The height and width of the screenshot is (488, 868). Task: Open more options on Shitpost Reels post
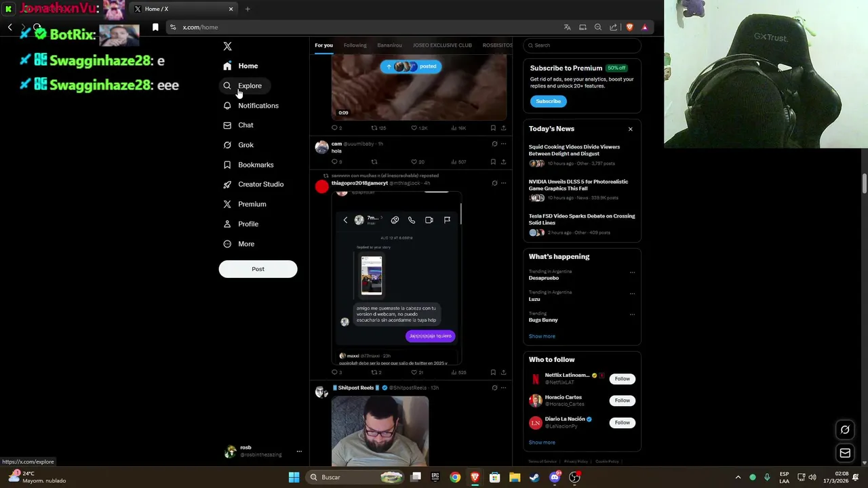(x=503, y=388)
